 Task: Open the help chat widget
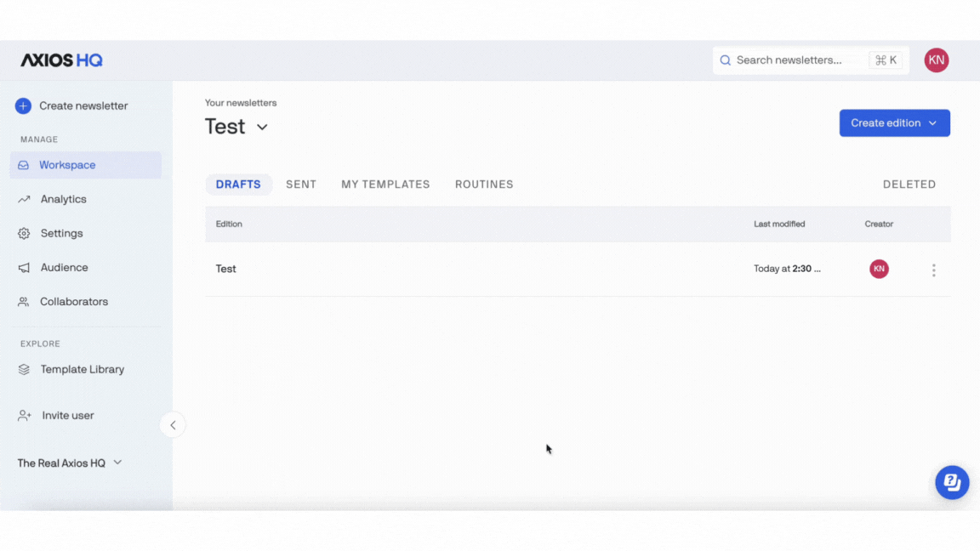952,482
